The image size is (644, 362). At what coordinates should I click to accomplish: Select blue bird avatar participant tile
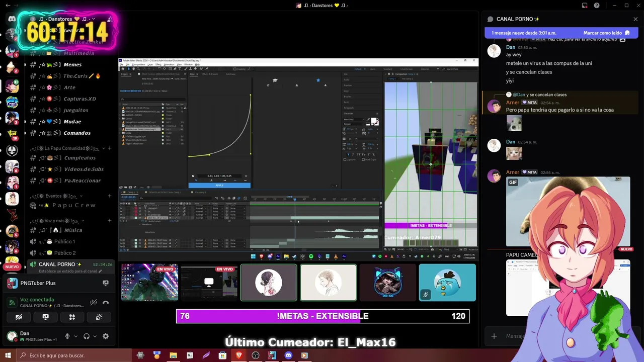point(447,282)
